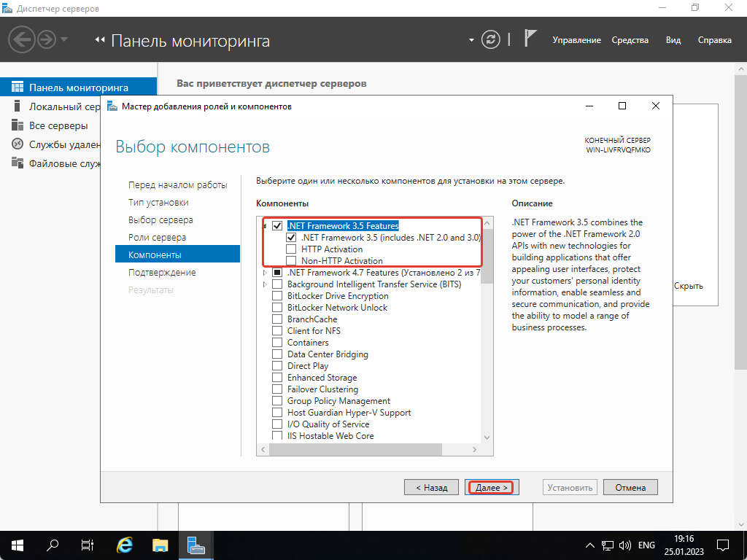Click the Отмена button

[x=630, y=487]
